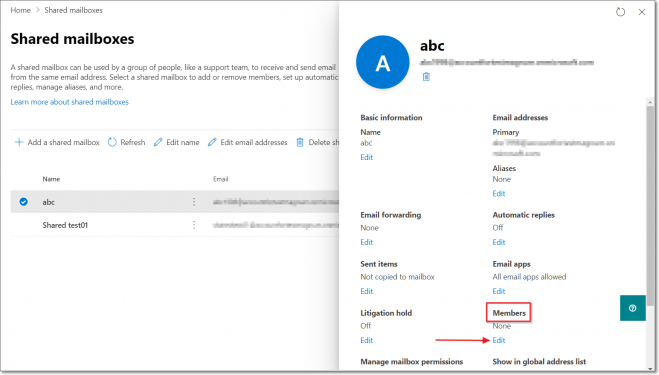659x375 pixels.
Task: Click the abc title in the panel
Action: tap(432, 45)
